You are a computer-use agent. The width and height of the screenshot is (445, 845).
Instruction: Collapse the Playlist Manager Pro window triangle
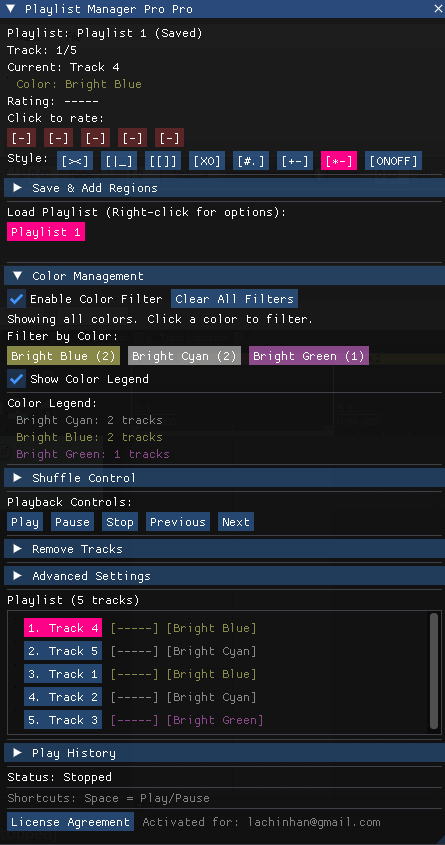pyautogui.click(x=10, y=9)
